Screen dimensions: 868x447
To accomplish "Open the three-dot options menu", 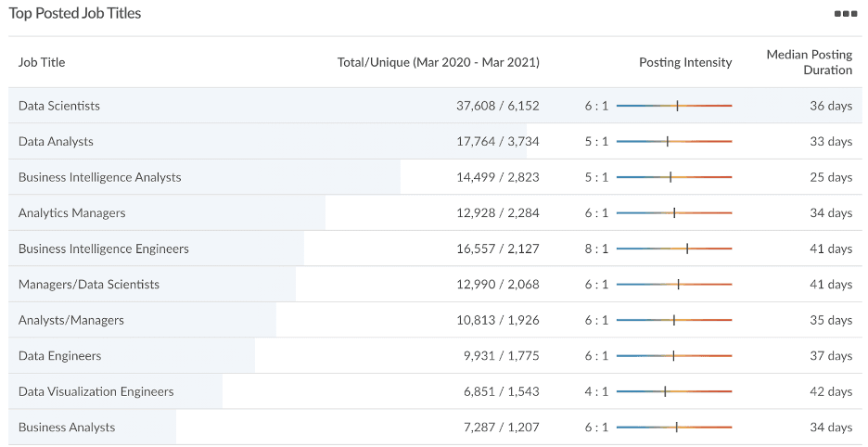I will coord(846,14).
